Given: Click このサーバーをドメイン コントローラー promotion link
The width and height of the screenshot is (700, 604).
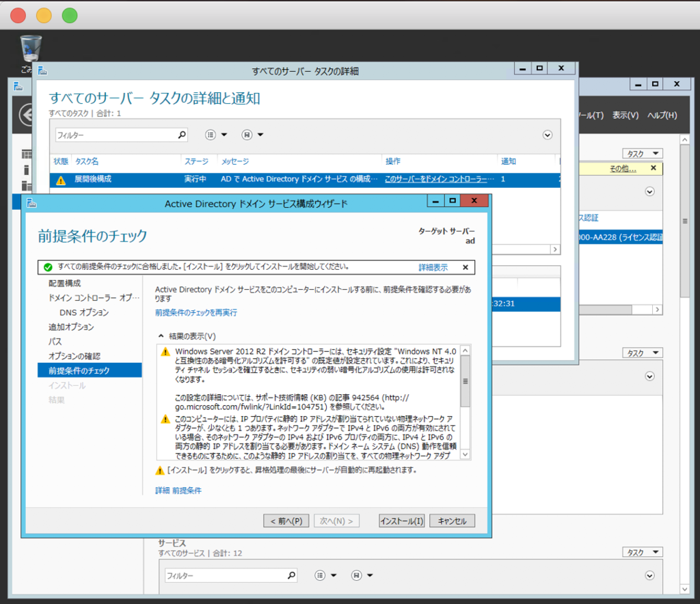Looking at the screenshot, I should tap(440, 179).
